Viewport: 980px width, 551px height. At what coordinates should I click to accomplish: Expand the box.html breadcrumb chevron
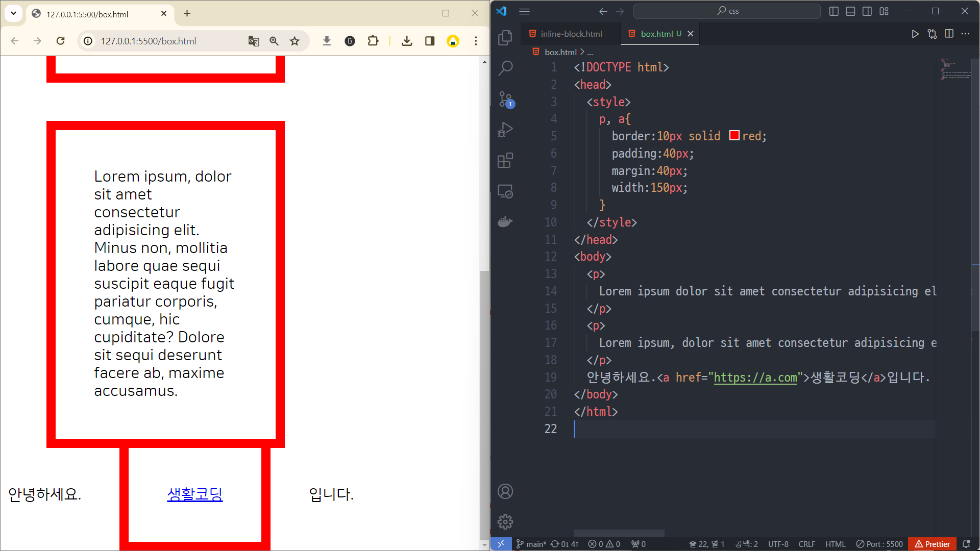[582, 52]
